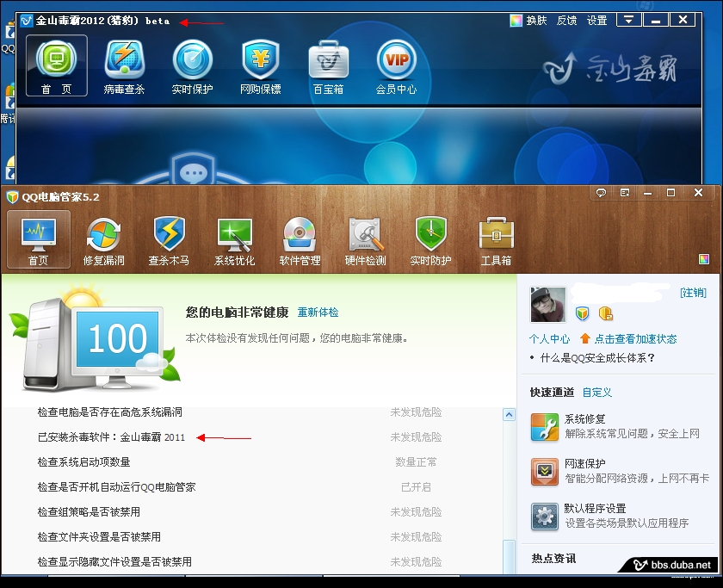
Task: Click the orange up arrow beside 点击查看加速状态
Action: pos(585,338)
